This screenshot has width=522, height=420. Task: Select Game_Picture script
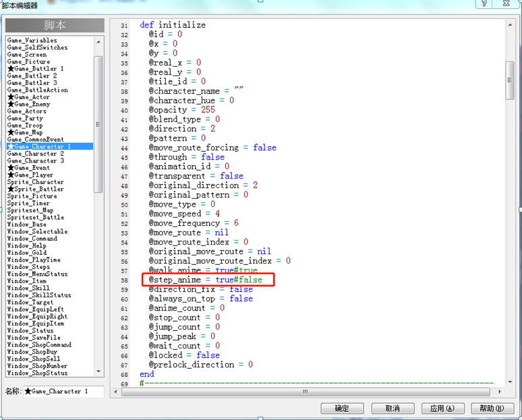pos(28,61)
